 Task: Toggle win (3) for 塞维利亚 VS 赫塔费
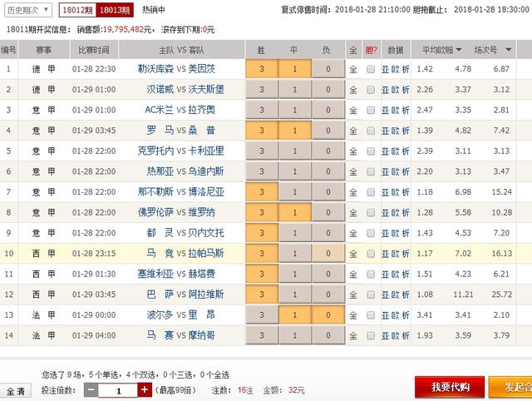click(262, 274)
